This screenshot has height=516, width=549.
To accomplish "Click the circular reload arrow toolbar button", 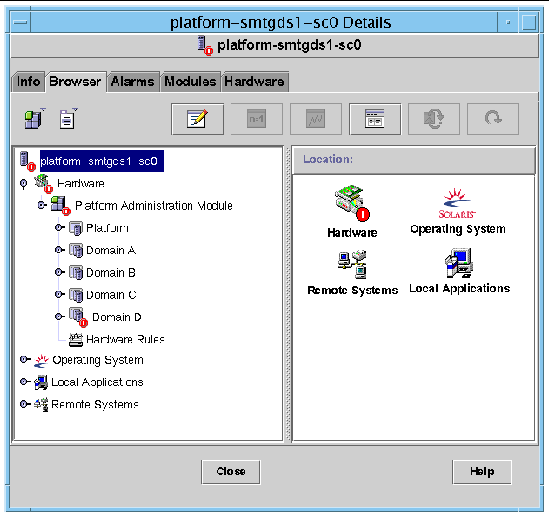I will tap(493, 119).
